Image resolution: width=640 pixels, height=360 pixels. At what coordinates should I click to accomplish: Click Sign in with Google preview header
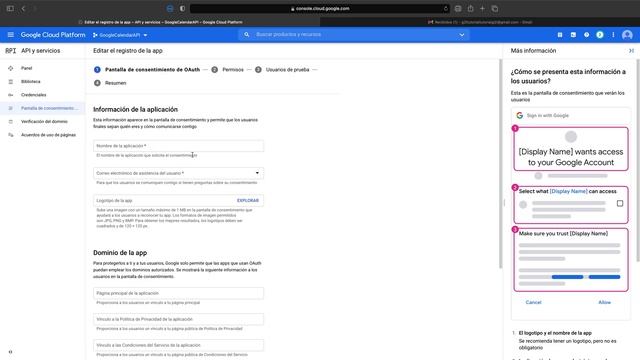571,116
